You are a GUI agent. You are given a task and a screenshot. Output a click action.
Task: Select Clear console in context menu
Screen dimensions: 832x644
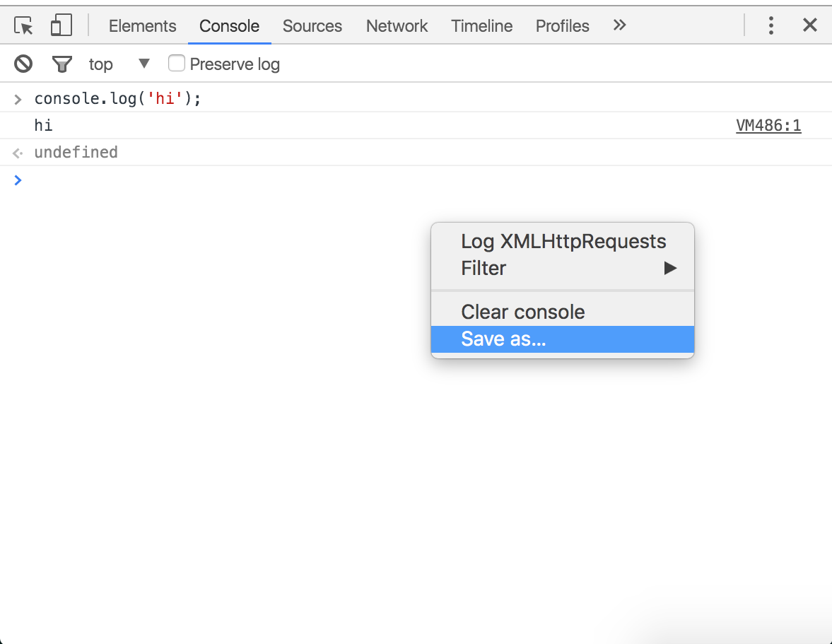[522, 312]
